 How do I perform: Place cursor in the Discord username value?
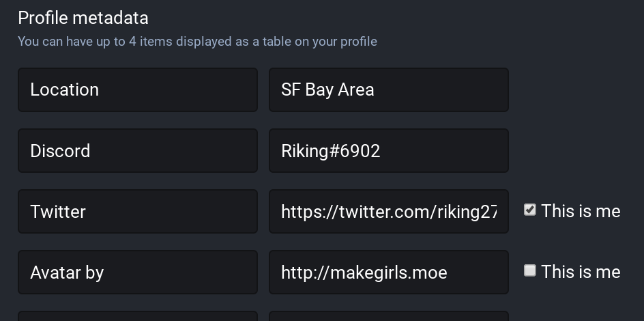click(x=389, y=150)
